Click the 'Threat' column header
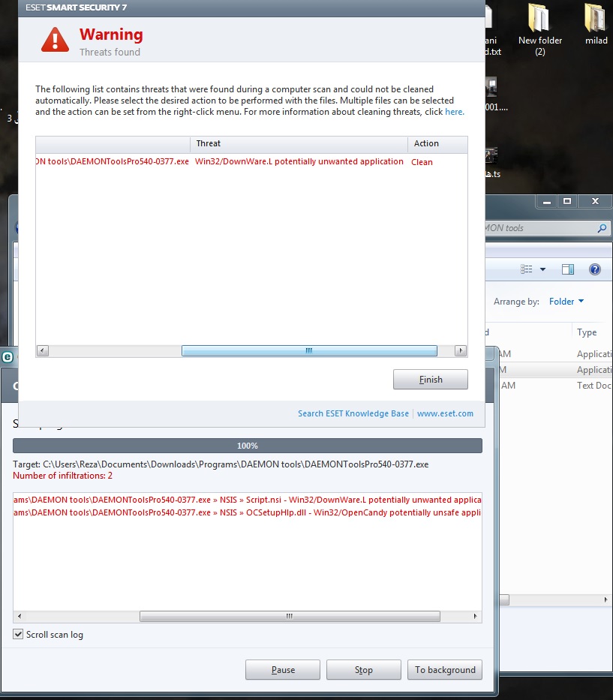This screenshot has height=700, width=613. coord(209,143)
